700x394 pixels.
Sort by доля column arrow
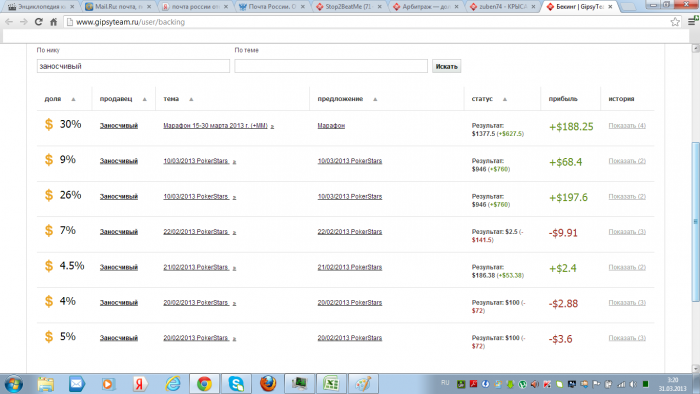tap(74, 100)
